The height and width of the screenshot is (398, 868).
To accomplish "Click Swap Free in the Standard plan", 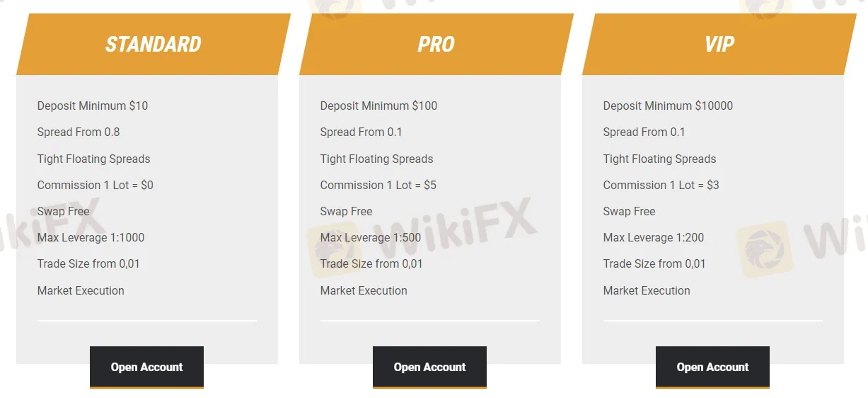I will pyautogui.click(x=64, y=211).
